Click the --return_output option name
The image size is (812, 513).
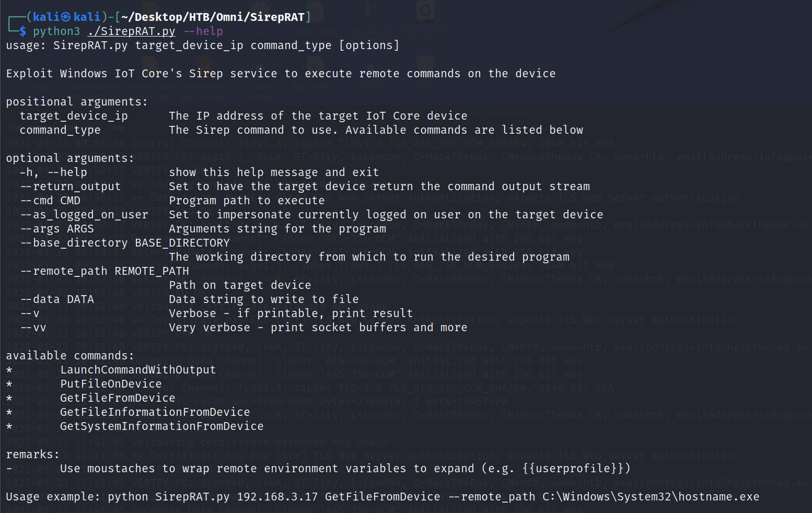tap(71, 186)
